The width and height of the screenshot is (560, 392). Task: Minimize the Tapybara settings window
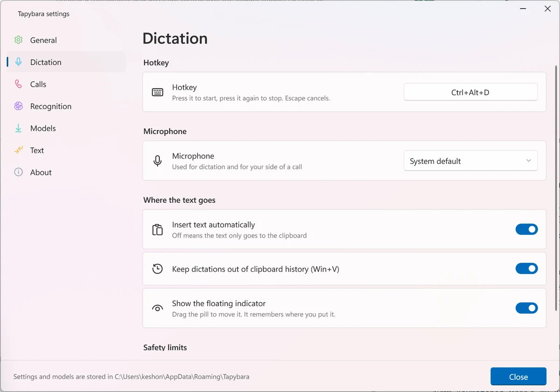click(522, 9)
